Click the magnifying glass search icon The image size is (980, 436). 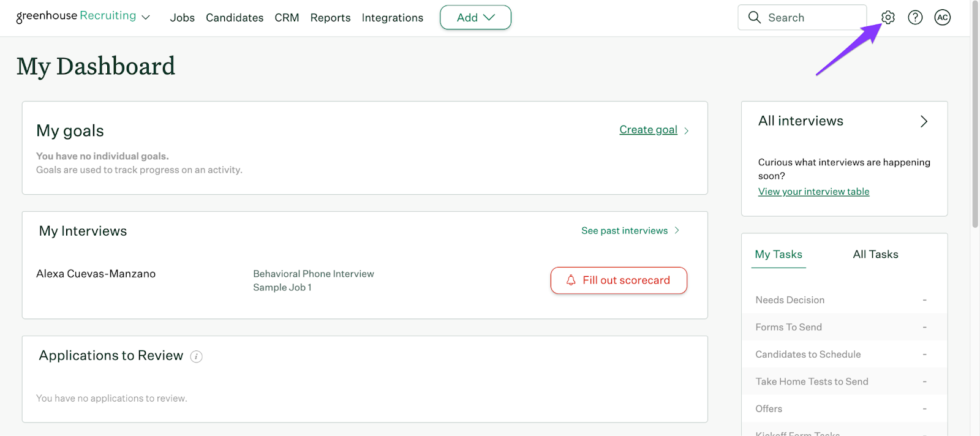[755, 18]
